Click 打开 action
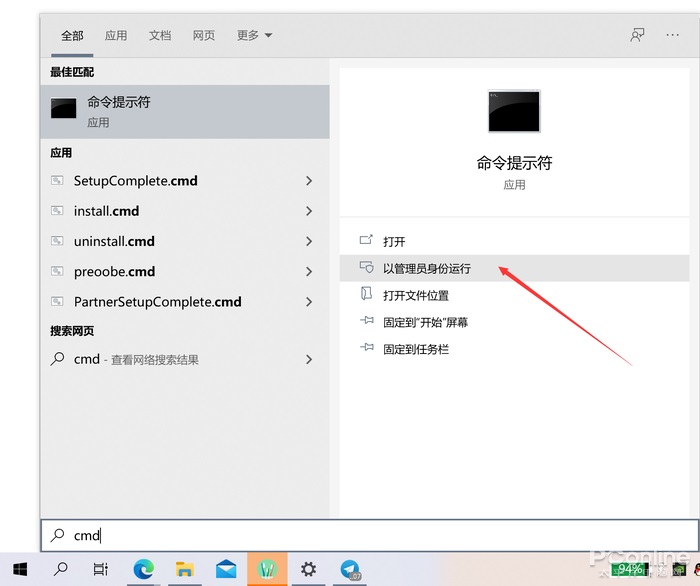Viewport: 700px width, 586px height. pyautogui.click(x=514, y=241)
